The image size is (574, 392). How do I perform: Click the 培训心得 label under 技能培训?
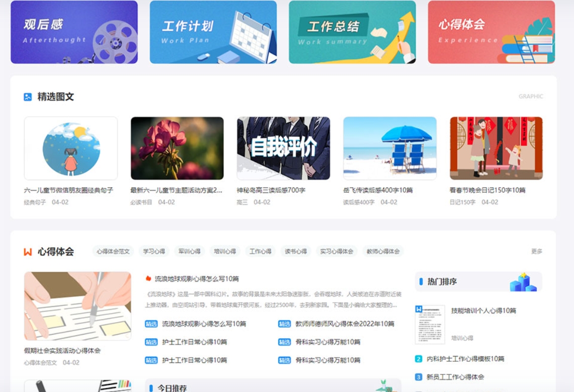[462, 338]
